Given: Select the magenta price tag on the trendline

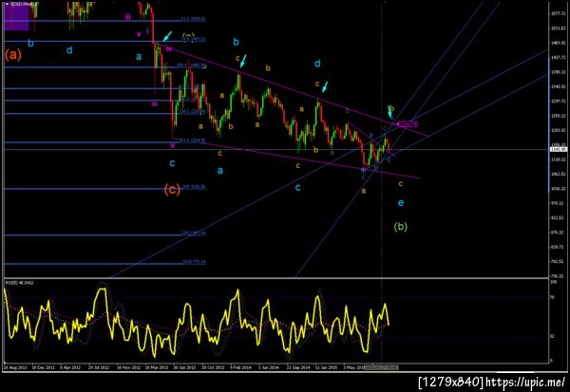Looking at the screenshot, I should click(x=407, y=124).
